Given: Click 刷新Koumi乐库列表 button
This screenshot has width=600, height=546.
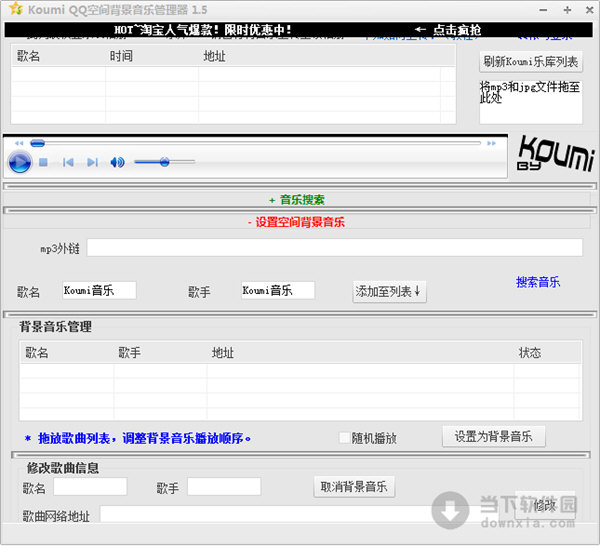Looking at the screenshot, I should coord(531,62).
